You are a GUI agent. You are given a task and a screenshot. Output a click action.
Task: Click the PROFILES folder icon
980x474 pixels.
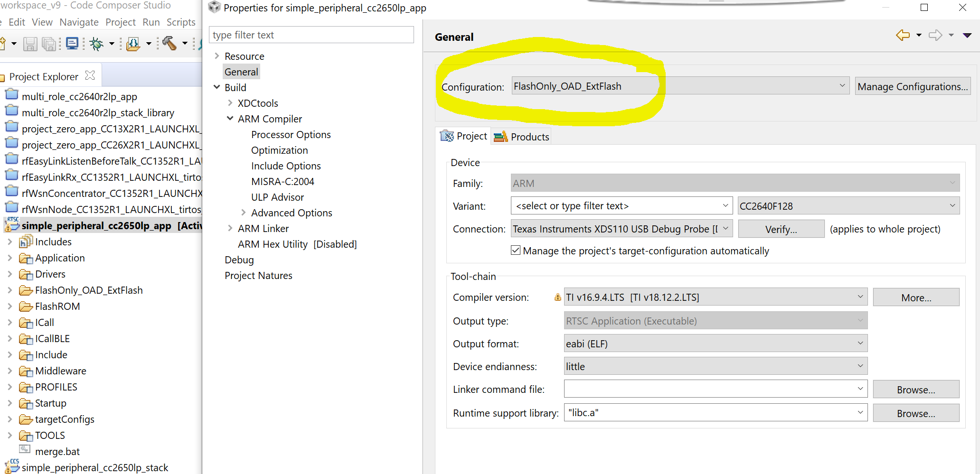tap(26, 388)
